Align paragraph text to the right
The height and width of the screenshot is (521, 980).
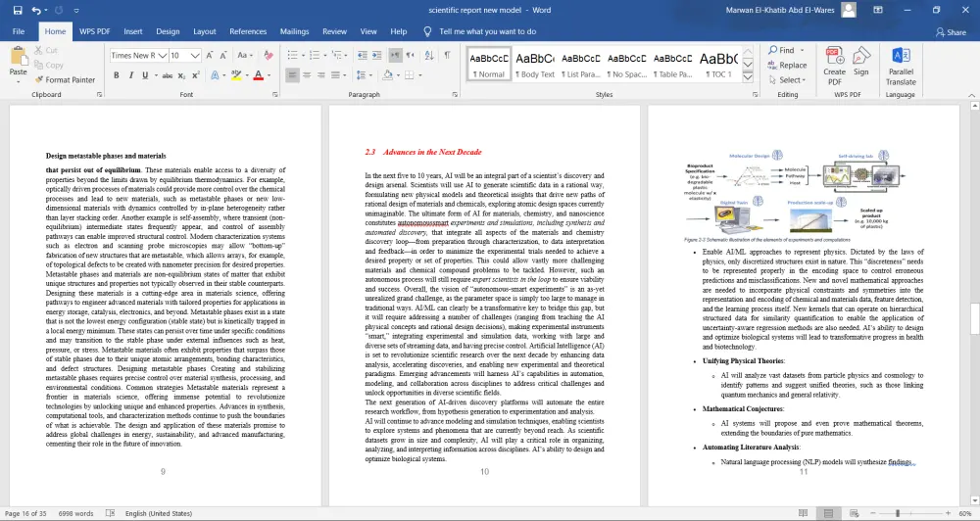pos(321,75)
